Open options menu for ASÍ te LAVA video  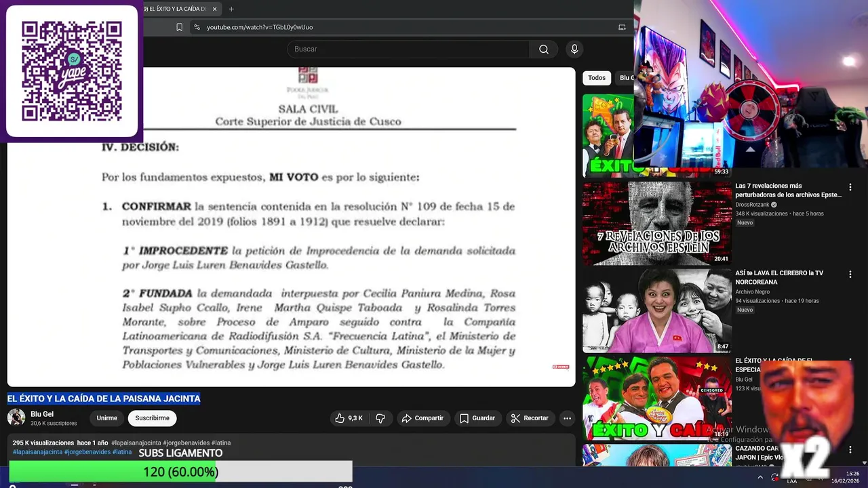point(850,274)
